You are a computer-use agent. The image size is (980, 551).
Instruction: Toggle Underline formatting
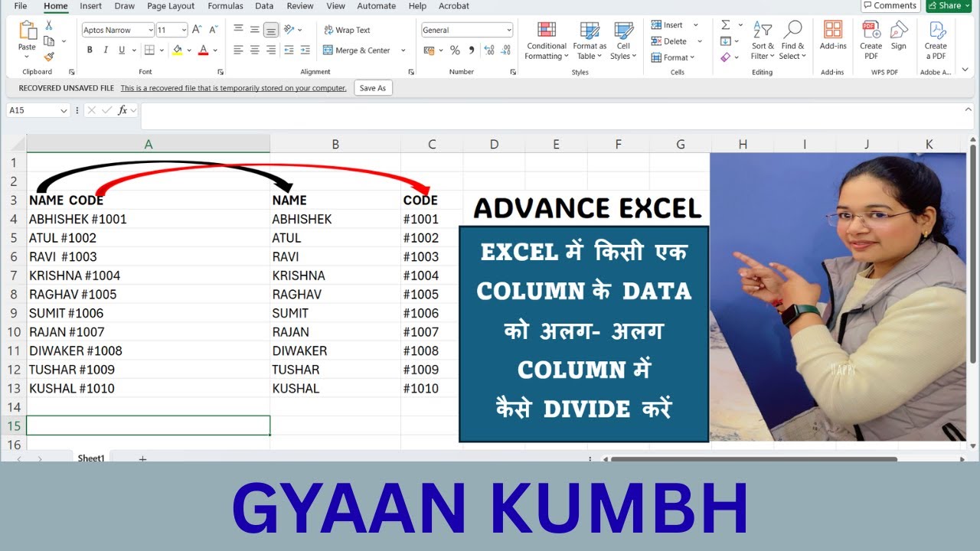(122, 51)
